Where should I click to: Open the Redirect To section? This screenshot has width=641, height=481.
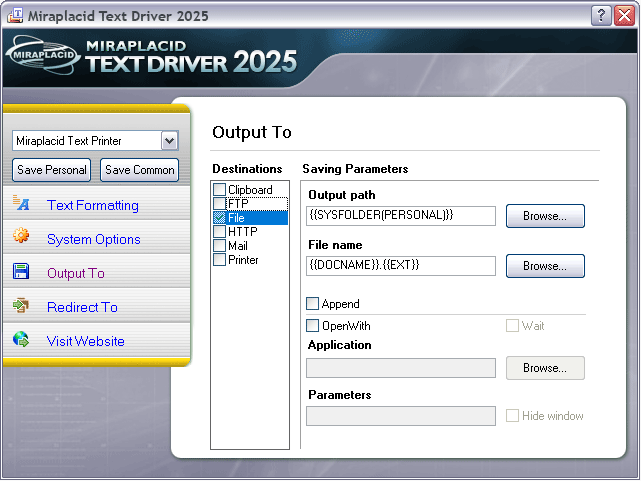point(82,307)
